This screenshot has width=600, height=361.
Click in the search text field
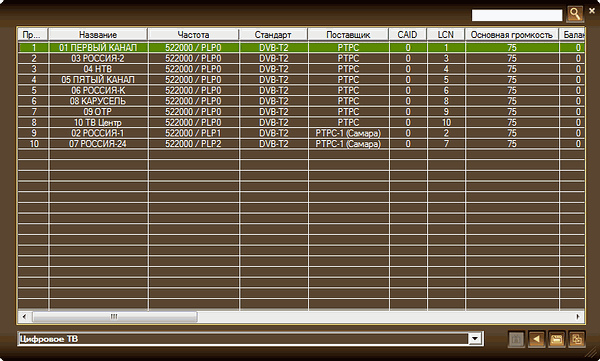tap(517, 15)
